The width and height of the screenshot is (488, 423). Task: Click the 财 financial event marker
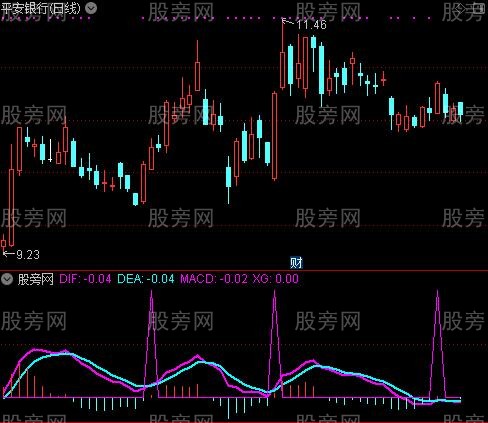(x=296, y=263)
